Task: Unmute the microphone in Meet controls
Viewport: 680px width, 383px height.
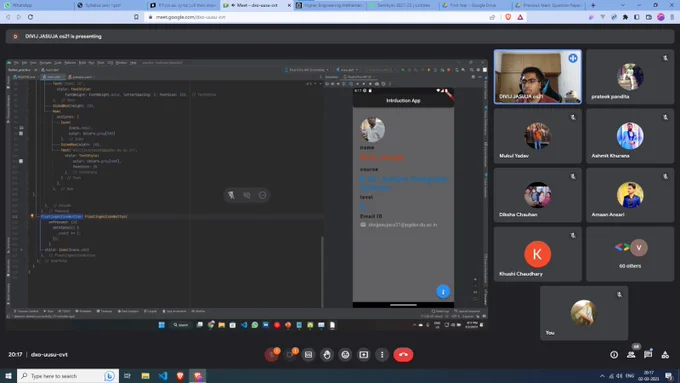Action: tap(271, 355)
